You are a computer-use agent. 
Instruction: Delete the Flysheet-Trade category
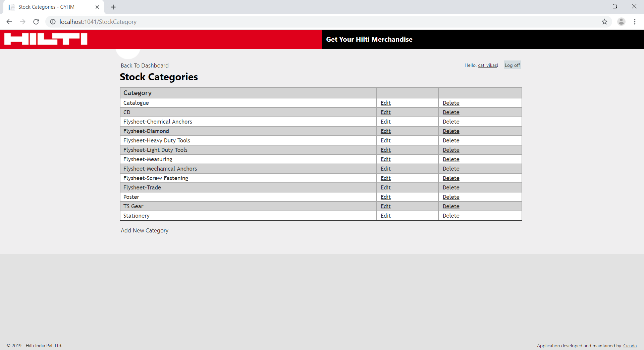pos(451,187)
